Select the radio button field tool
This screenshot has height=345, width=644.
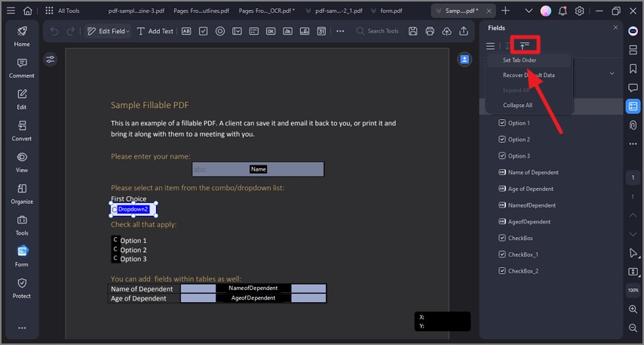pos(220,31)
